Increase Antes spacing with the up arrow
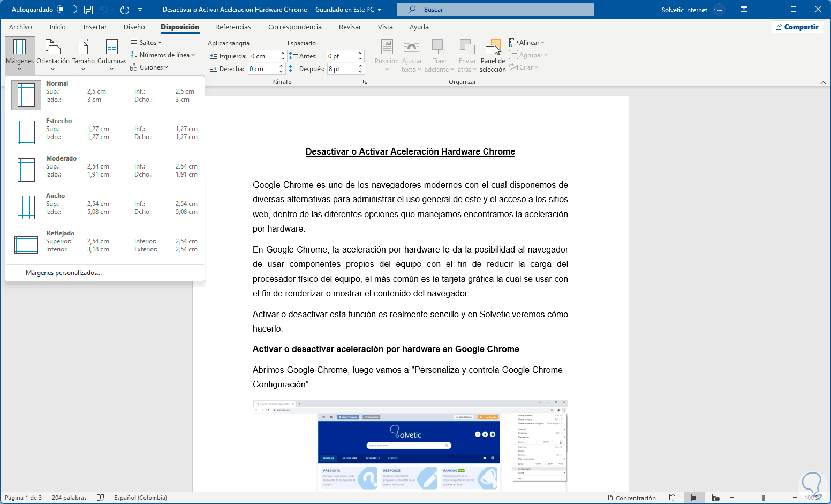This screenshot has width=831, height=504. click(x=360, y=54)
